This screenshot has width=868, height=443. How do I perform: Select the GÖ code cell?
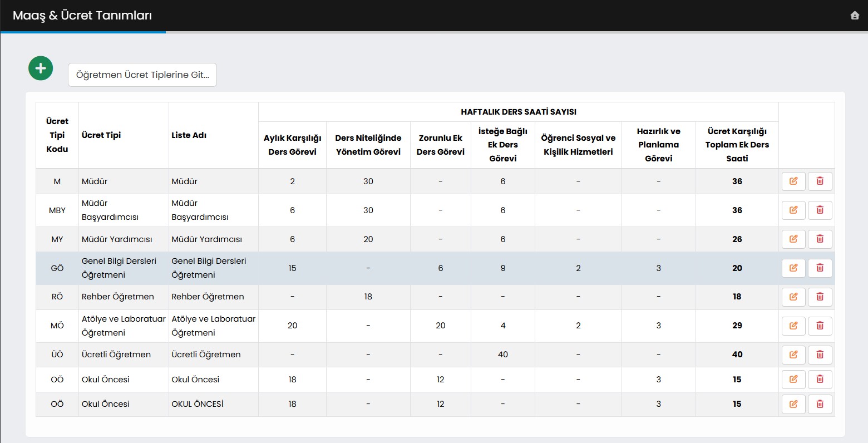(57, 268)
